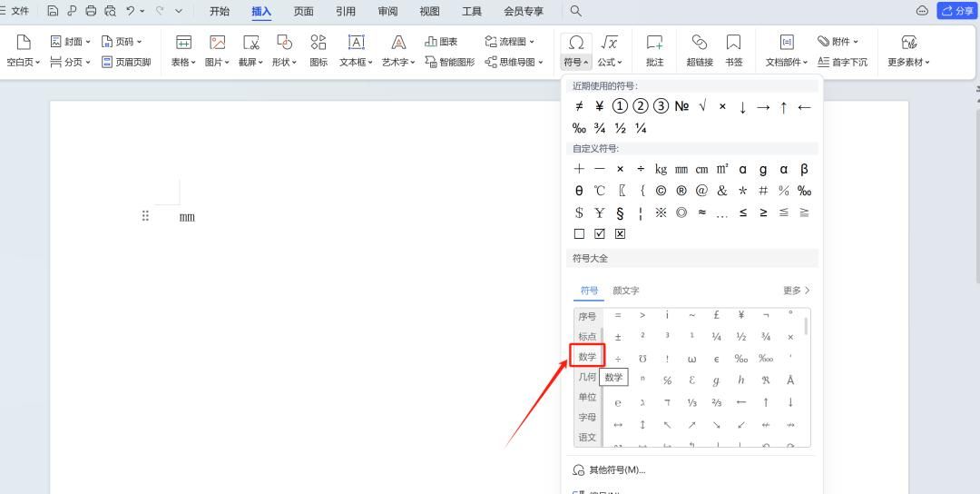Switch to the 引用 ribbon tab

point(345,11)
